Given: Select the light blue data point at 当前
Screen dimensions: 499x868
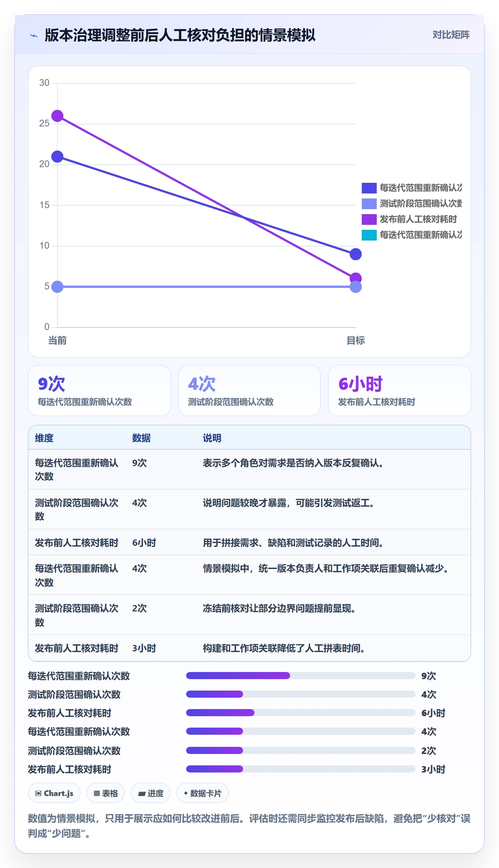Looking at the screenshot, I should [57, 286].
